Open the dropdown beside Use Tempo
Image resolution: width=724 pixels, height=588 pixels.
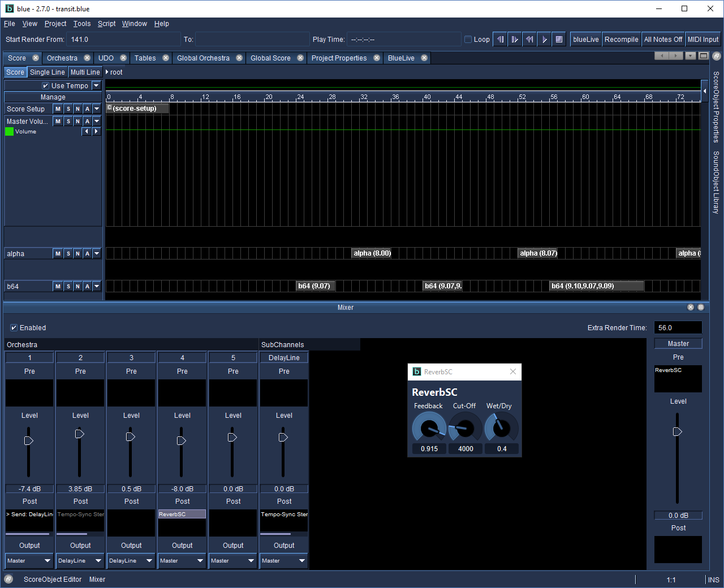click(x=96, y=85)
